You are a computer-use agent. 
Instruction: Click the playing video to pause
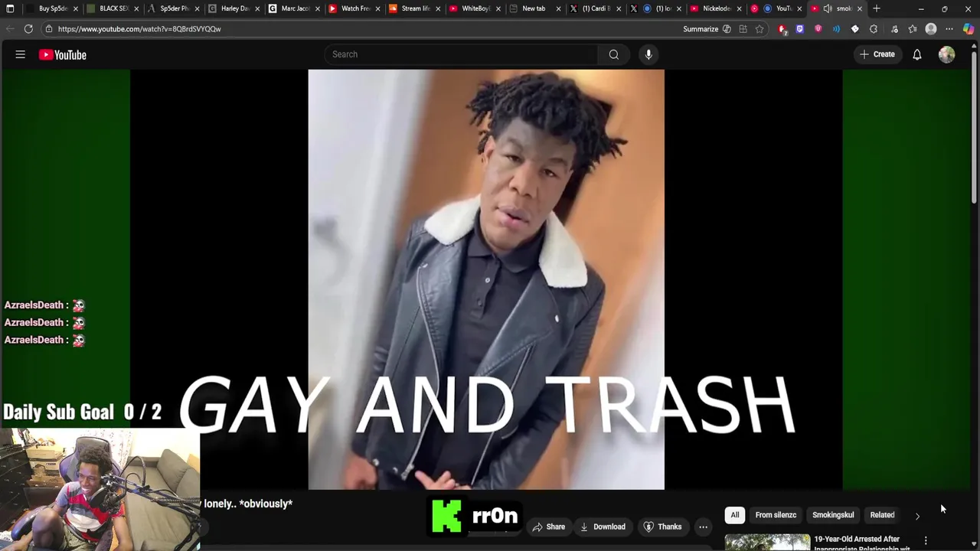[486, 279]
